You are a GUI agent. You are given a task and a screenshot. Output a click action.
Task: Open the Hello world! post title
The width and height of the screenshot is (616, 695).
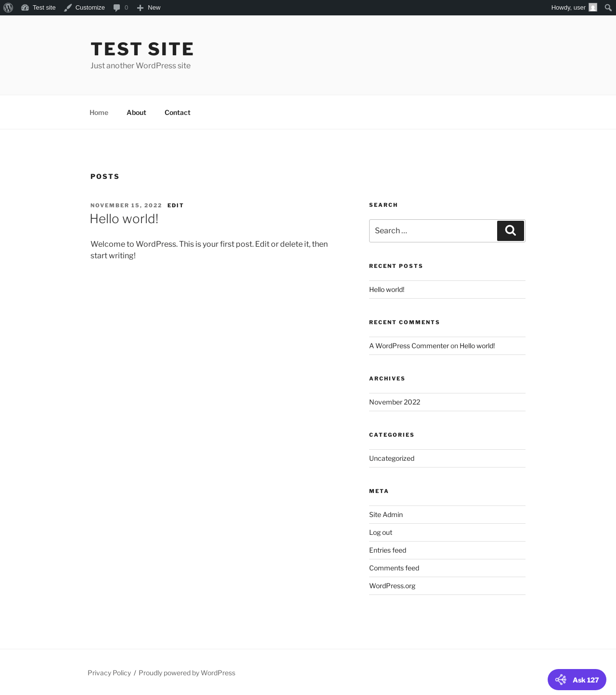click(124, 219)
